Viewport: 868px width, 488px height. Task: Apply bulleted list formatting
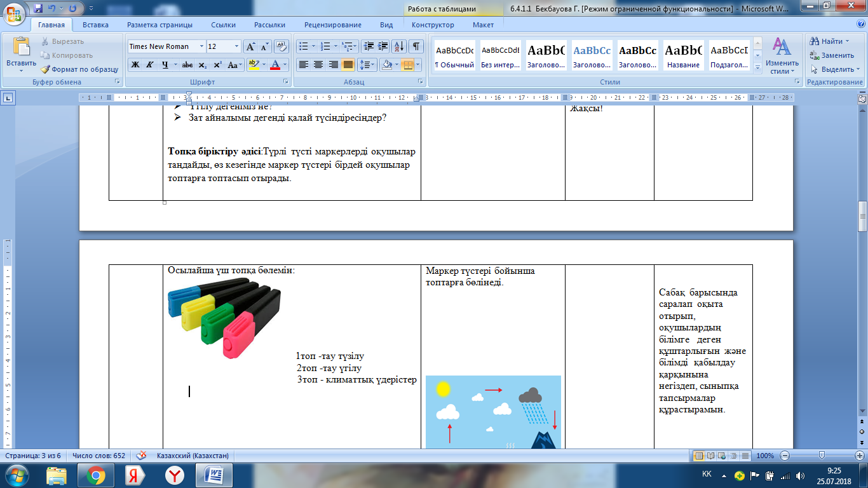304,46
